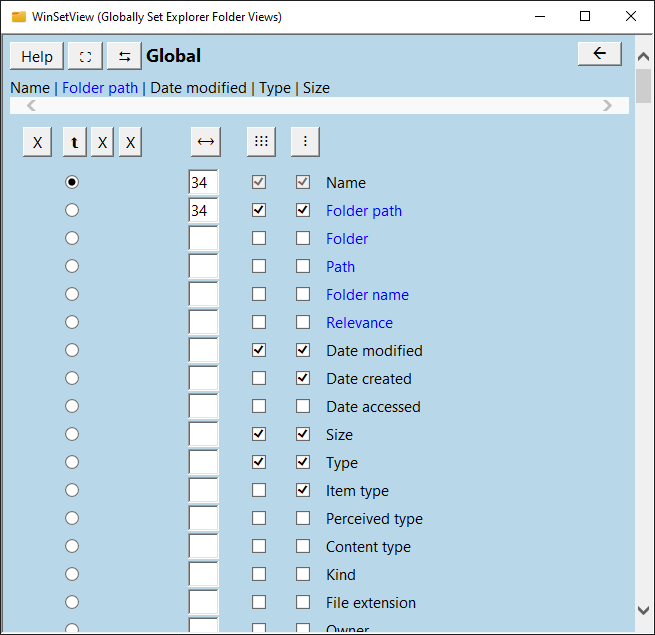The width and height of the screenshot is (655, 635).
Task: Click the Folder path width field showing 34
Action: click(x=203, y=210)
